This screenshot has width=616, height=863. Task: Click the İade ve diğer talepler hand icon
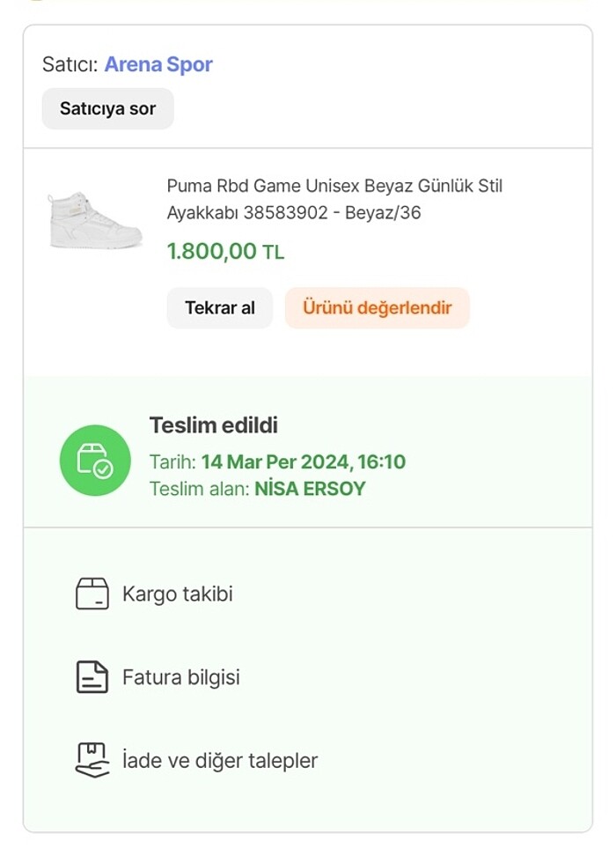pyautogui.click(x=92, y=760)
